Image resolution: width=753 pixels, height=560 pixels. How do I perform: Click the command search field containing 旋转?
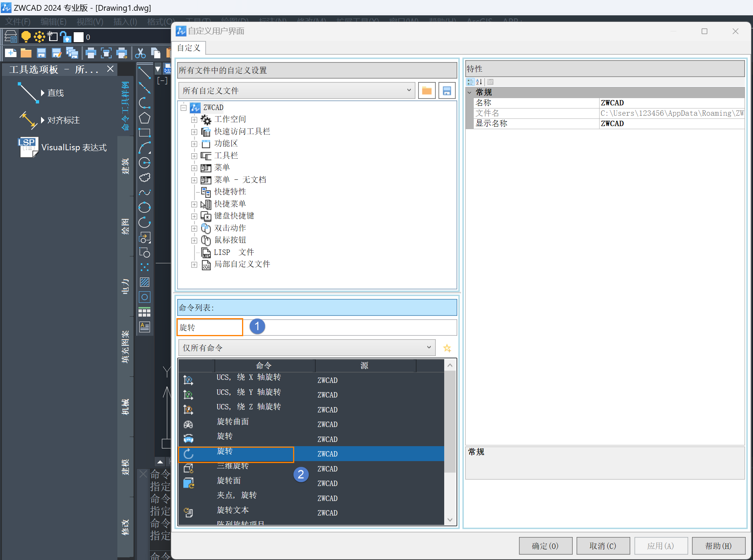pyautogui.click(x=317, y=327)
